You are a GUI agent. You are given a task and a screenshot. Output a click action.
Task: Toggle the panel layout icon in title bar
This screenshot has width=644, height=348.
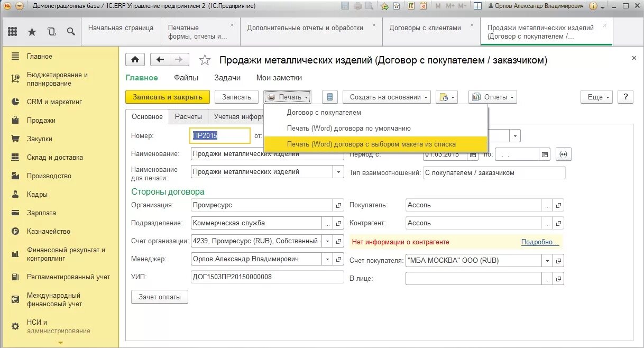pos(477,6)
